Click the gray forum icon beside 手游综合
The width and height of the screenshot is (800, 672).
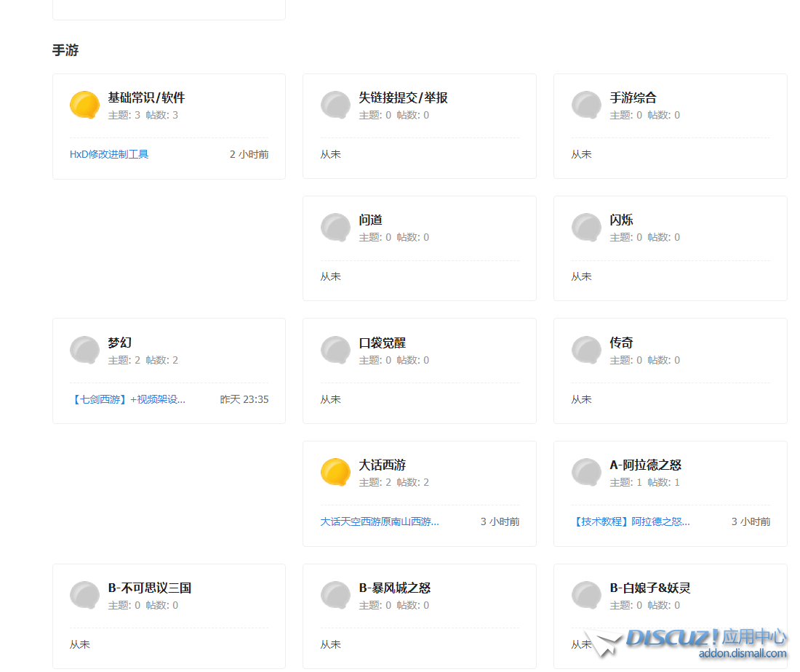(x=586, y=105)
